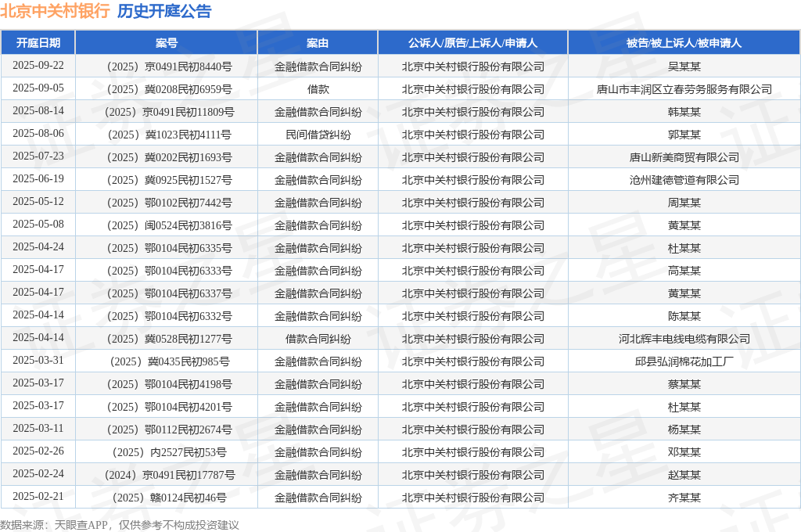Viewport: 801px width, 532px height.
Task: Click defendant 周某某
Action: coord(684,203)
